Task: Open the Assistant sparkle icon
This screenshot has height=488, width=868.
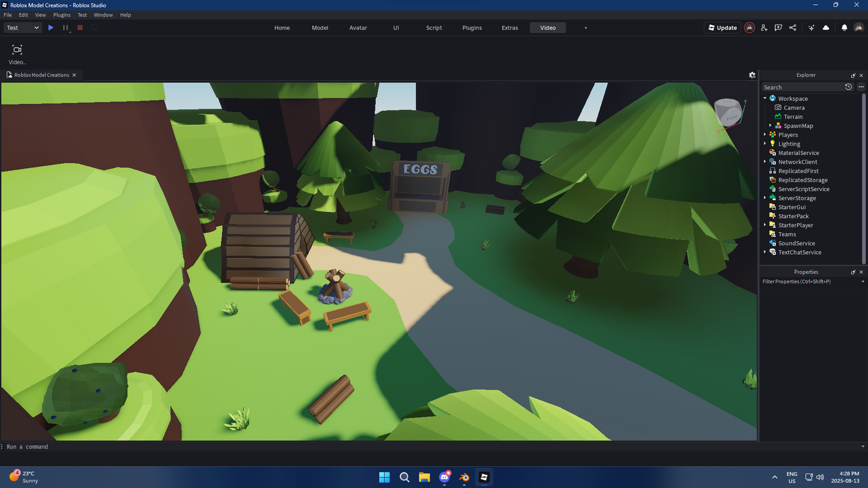Action: pyautogui.click(x=811, y=28)
